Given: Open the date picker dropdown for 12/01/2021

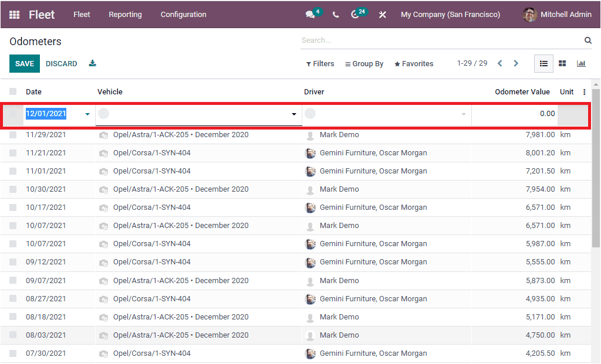Looking at the screenshot, I should 86,114.
